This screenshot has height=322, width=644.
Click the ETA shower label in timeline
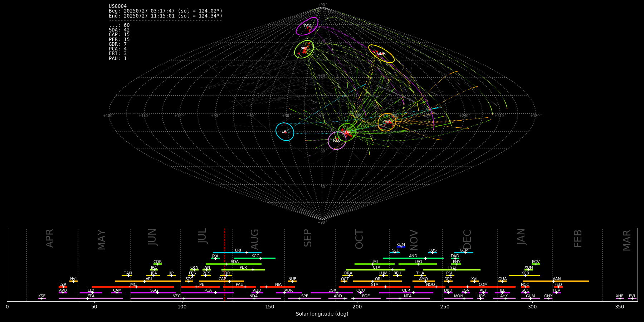coord(91,296)
